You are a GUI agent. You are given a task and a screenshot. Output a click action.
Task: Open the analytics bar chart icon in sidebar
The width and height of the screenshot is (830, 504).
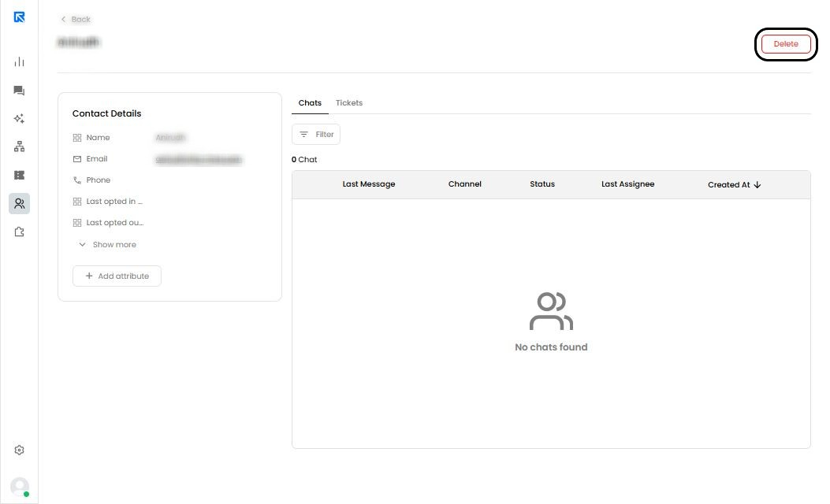19,62
